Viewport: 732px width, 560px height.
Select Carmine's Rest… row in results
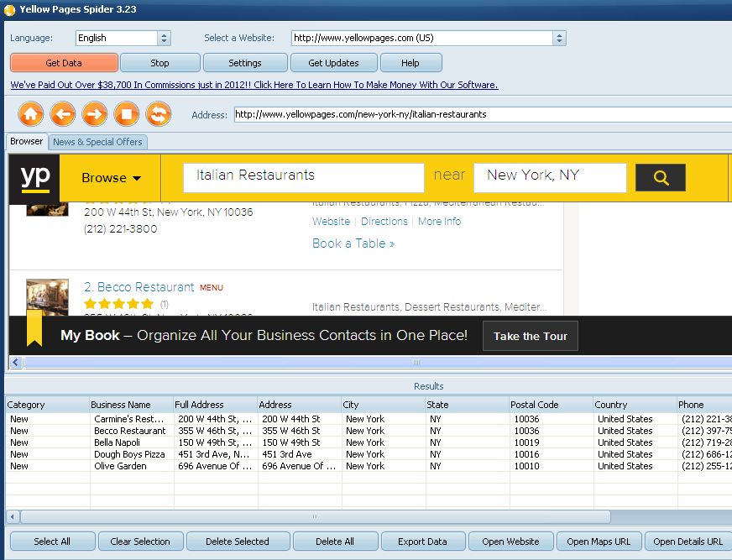369,419
